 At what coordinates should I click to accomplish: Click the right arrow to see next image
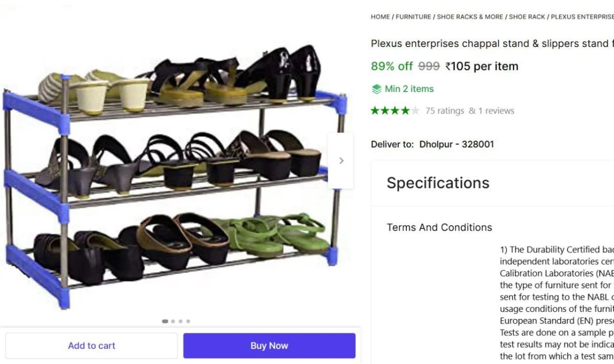341,160
